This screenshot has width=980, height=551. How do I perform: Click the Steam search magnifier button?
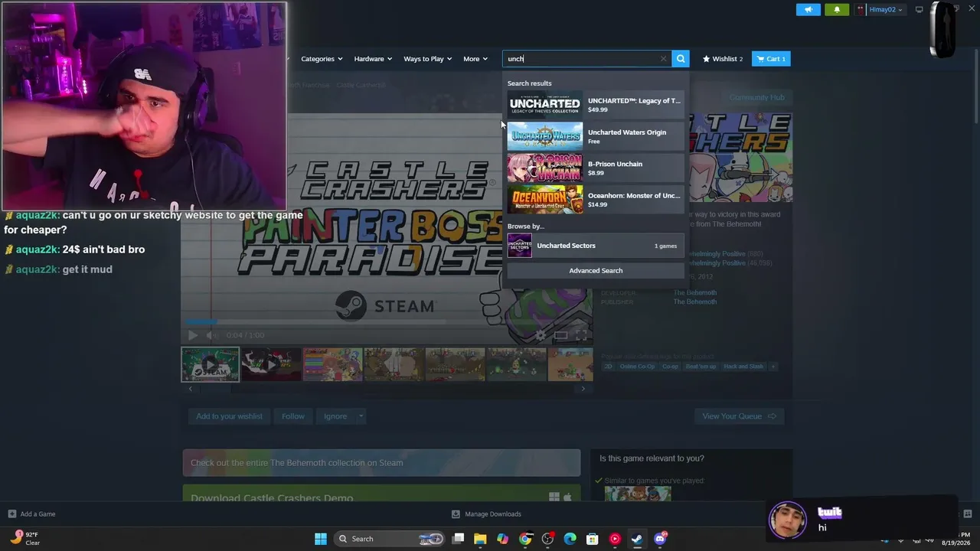[x=681, y=59]
